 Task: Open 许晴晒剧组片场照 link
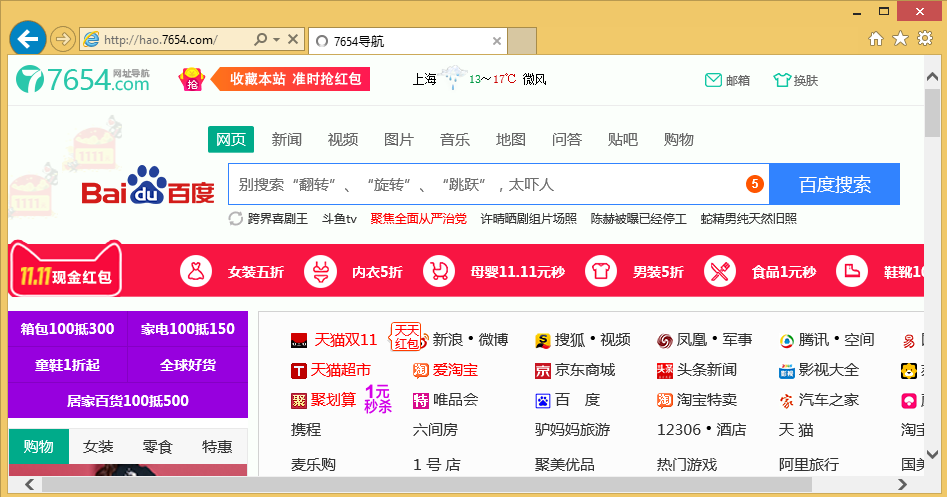pyautogui.click(x=528, y=219)
